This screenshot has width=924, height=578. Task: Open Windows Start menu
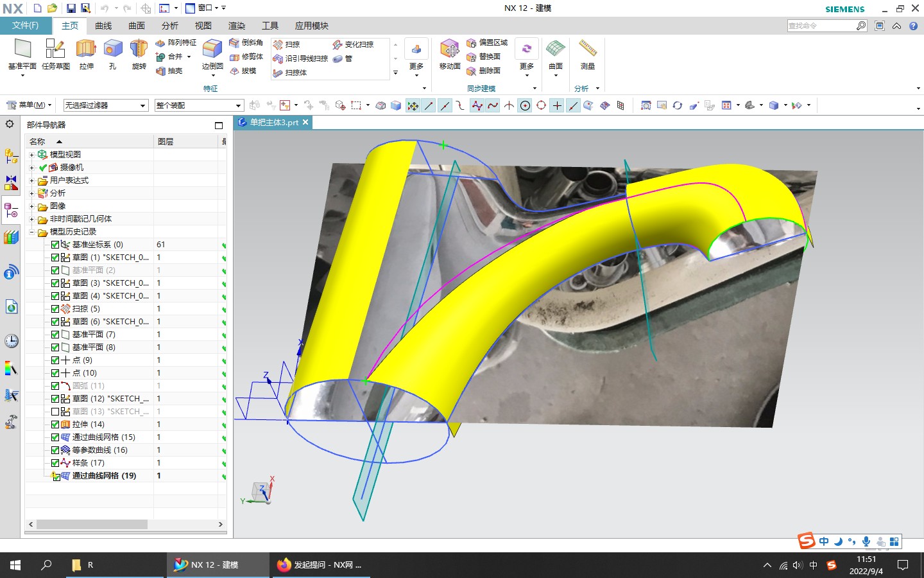(x=15, y=565)
